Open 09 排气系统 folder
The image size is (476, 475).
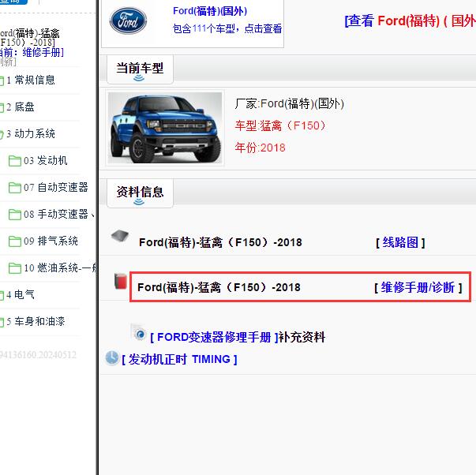tap(51, 241)
